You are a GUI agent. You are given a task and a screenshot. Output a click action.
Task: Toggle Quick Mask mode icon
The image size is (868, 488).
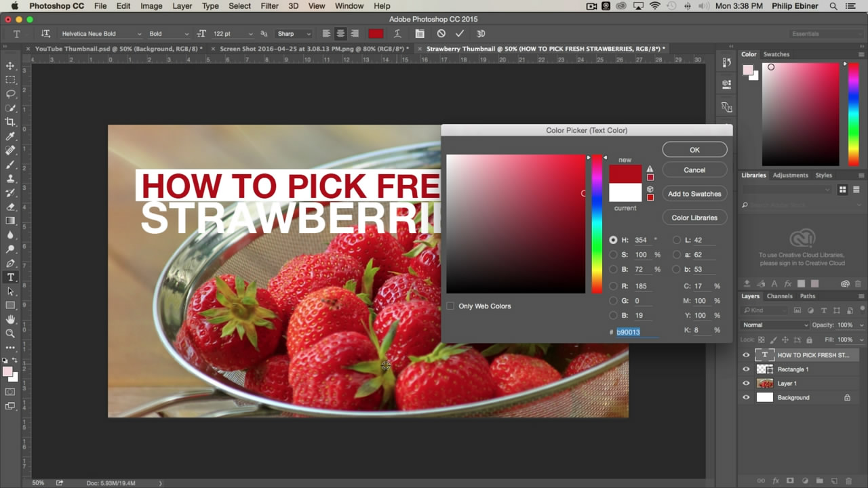(x=10, y=392)
